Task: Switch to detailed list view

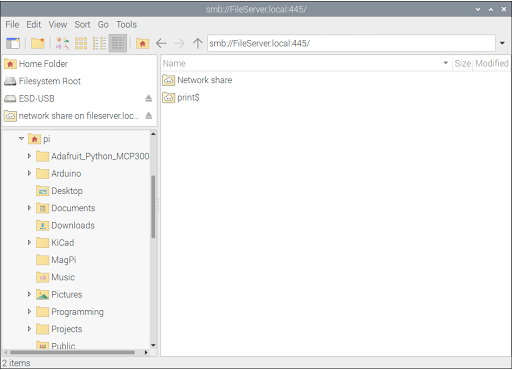Action: [x=118, y=43]
